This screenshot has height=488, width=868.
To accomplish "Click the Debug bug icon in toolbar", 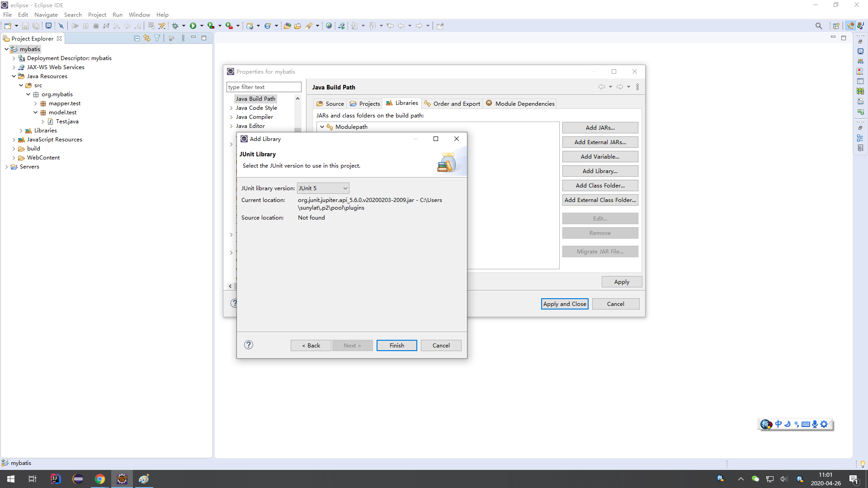I will (x=175, y=26).
